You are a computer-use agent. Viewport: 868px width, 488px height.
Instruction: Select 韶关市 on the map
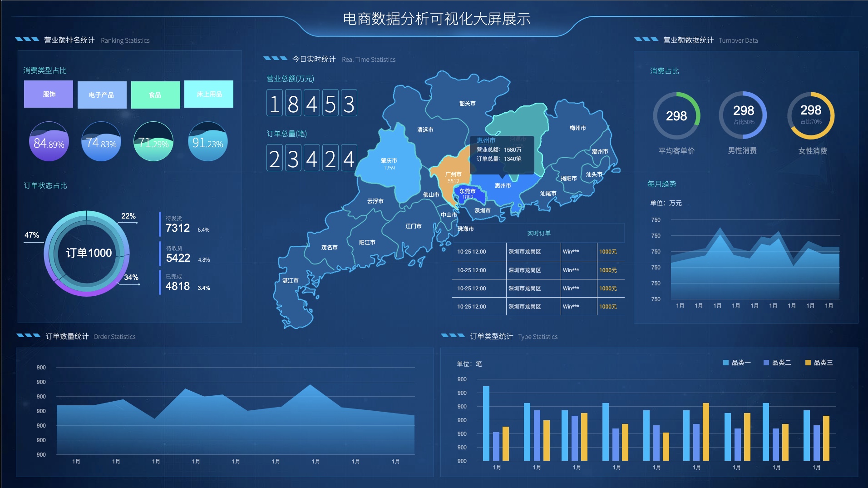pyautogui.click(x=467, y=104)
